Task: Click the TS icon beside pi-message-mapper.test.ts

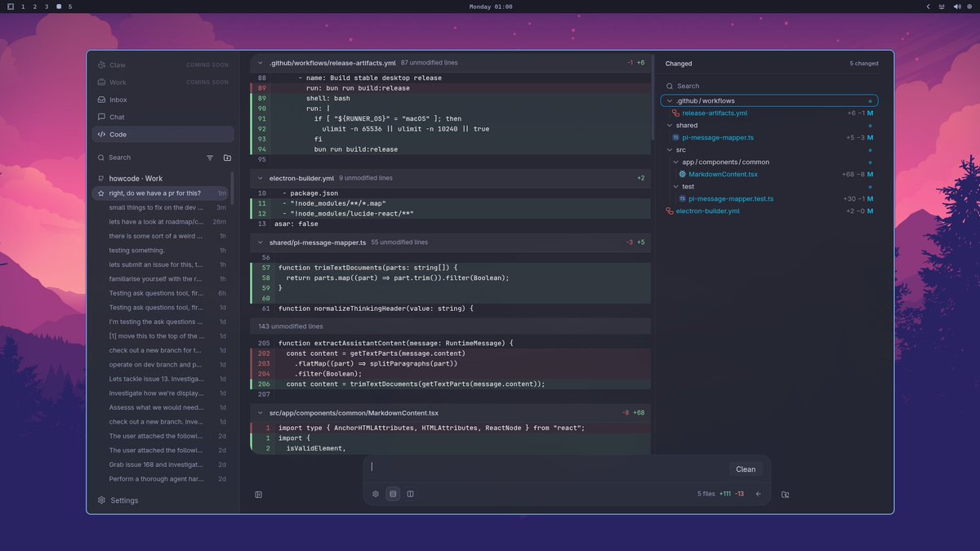Action: coord(683,199)
